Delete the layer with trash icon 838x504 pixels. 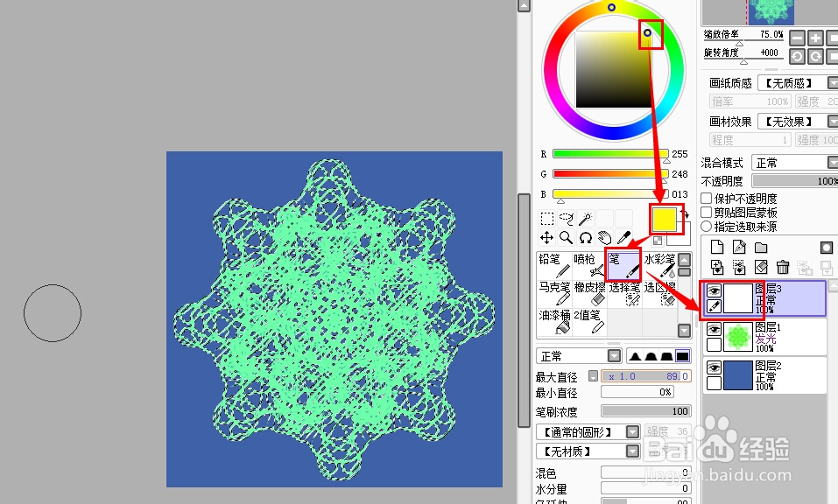pos(783,266)
